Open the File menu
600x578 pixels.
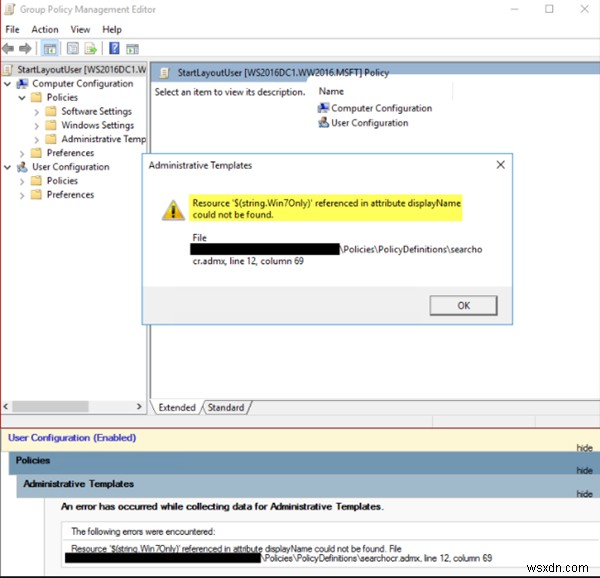(x=12, y=29)
